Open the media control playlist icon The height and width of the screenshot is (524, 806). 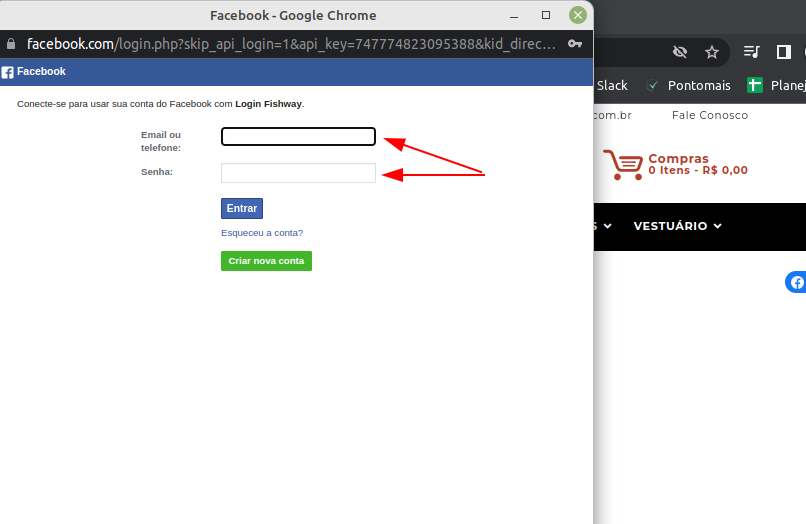point(751,52)
